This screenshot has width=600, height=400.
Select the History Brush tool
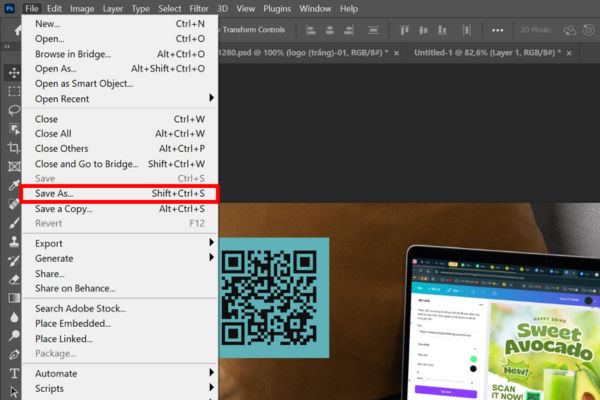pos(14,261)
